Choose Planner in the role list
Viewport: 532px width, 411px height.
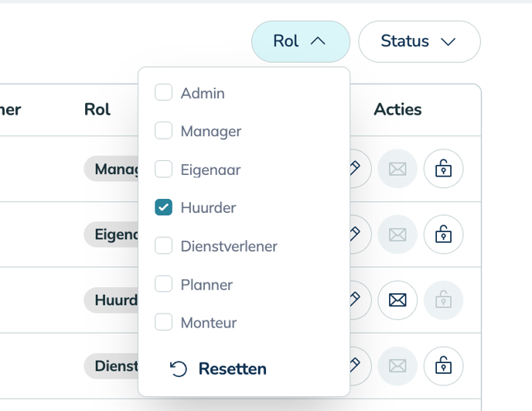pos(163,284)
